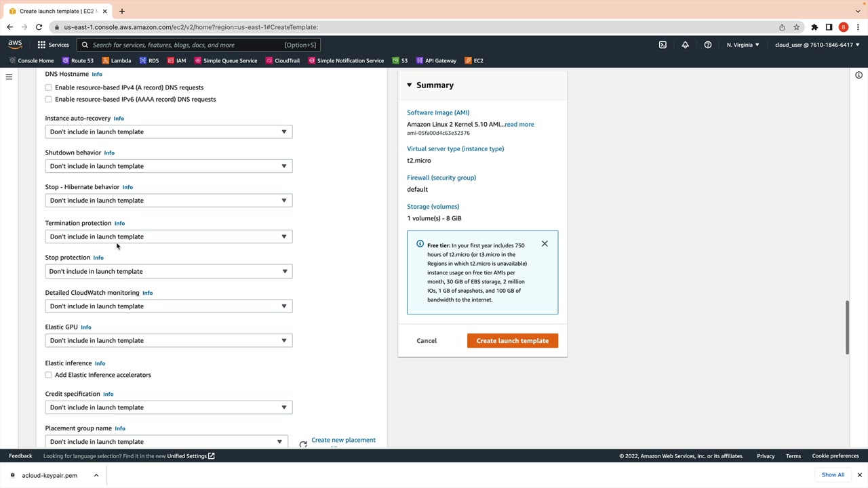Collapse the Summary panel
This screenshot has height=488, width=868.
pyautogui.click(x=409, y=85)
